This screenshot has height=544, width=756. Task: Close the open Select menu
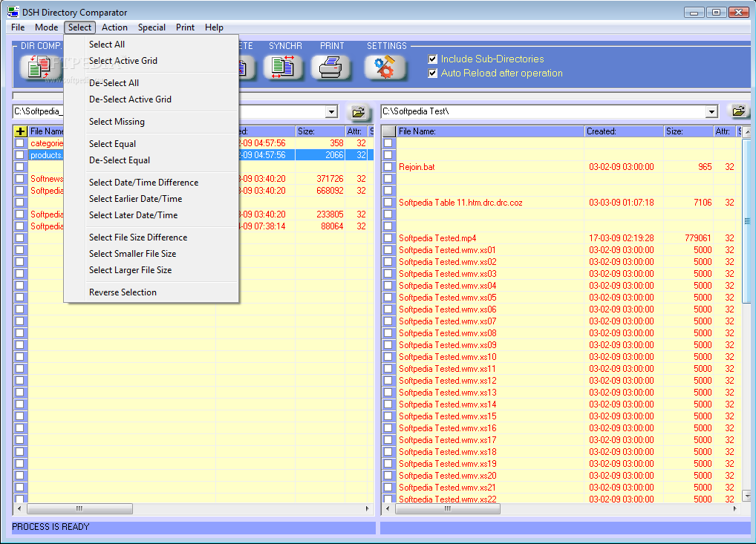79,27
